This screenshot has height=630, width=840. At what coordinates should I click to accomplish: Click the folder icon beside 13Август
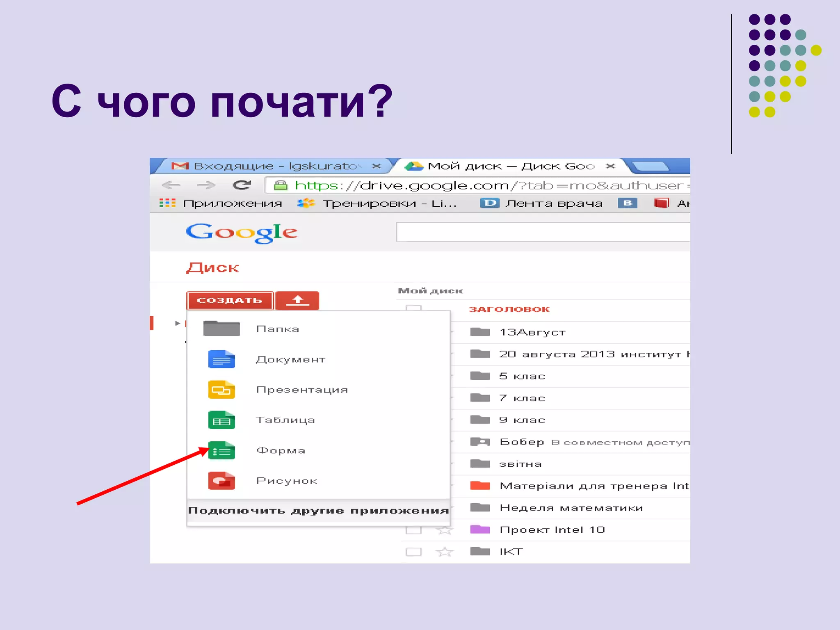(x=480, y=332)
